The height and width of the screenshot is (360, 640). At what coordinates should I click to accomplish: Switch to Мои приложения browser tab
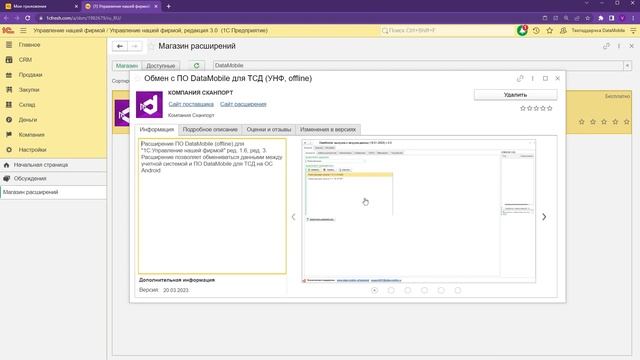(x=41, y=6)
